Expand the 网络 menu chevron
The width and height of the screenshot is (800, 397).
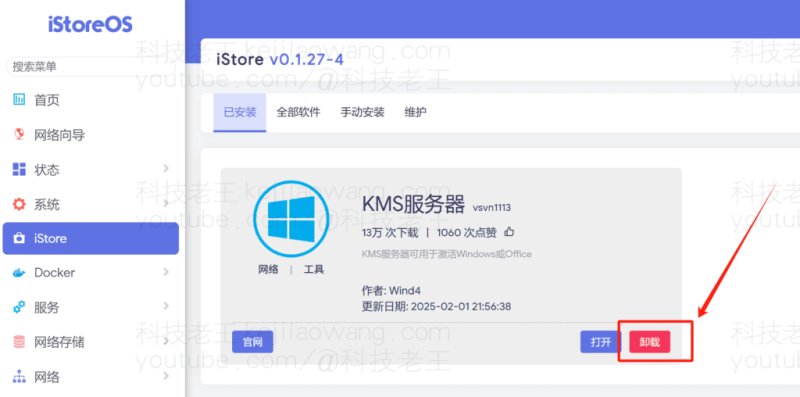166,376
